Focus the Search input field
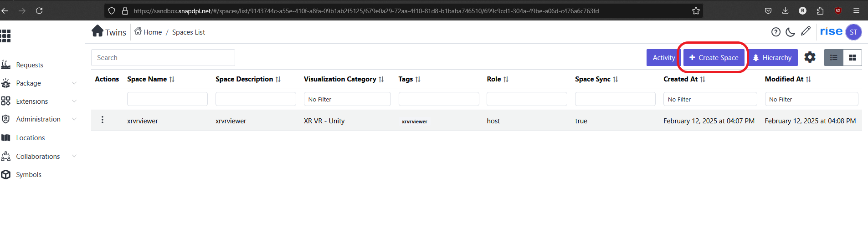 [x=163, y=58]
